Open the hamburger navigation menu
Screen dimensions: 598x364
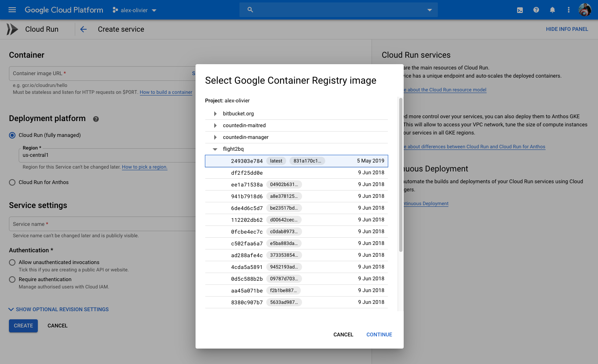[x=12, y=10]
